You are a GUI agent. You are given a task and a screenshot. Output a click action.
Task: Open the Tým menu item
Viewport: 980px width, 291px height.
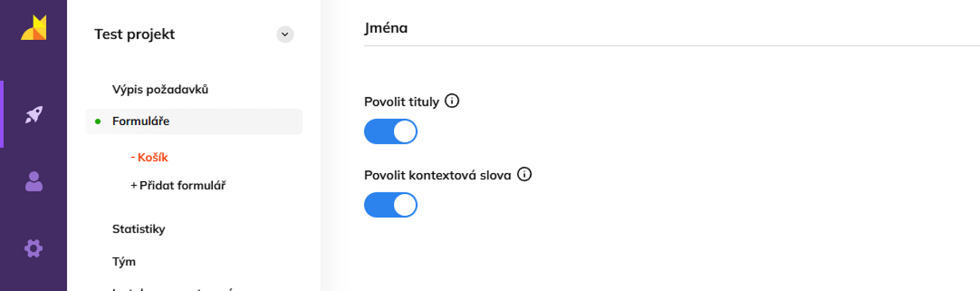click(124, 261)
